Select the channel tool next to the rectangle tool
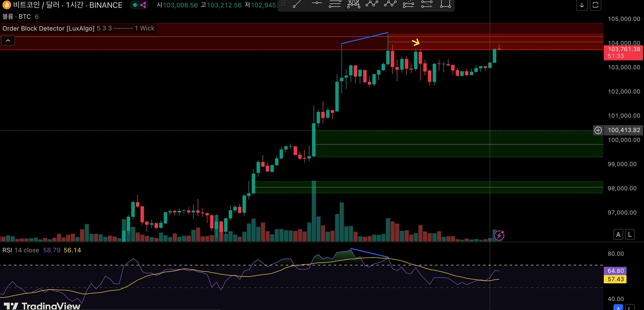644x310 pixels. [427, 4]
